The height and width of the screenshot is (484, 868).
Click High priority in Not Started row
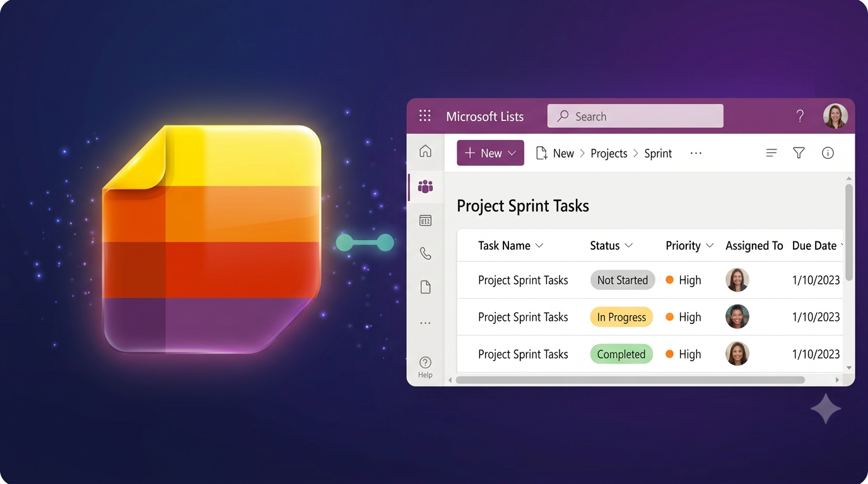coord(683,280)
